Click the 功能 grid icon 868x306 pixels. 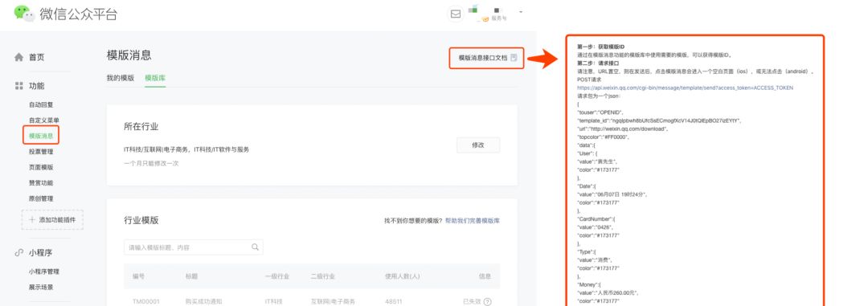tap(18, 86)
